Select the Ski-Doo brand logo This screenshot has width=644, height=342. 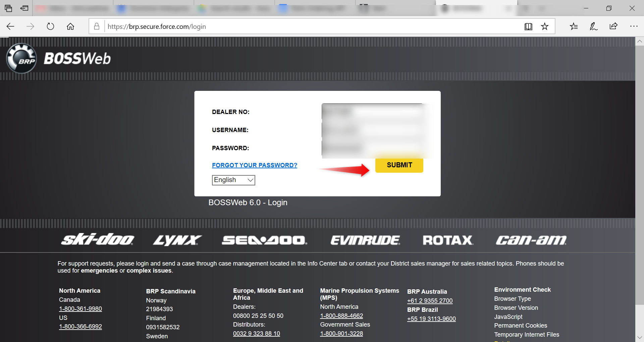point(98,240)
